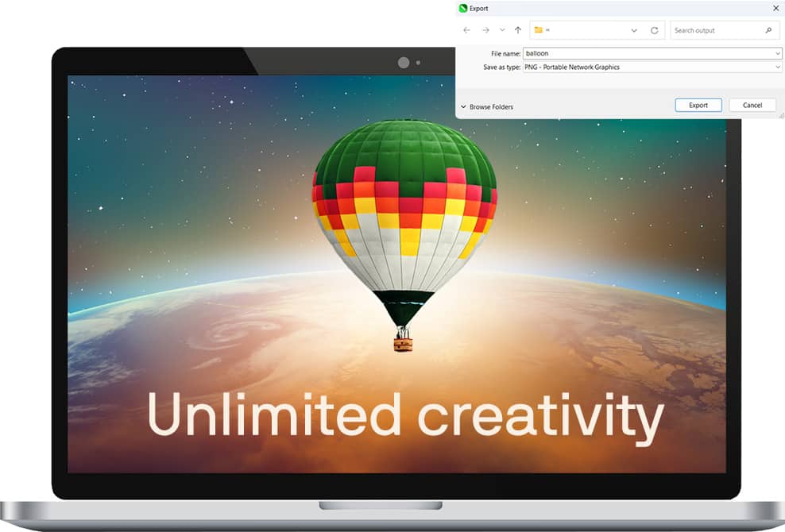
Task: Expand Browse Folders section
Action: click(486, 106)
